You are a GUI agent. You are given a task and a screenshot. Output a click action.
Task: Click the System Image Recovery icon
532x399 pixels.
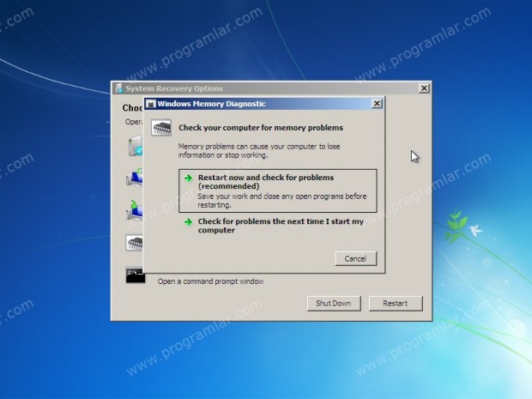(x=135, y=211)
